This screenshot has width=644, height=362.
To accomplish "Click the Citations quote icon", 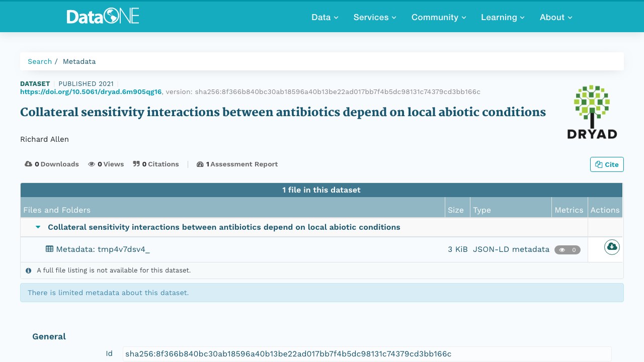I will 136,164.
